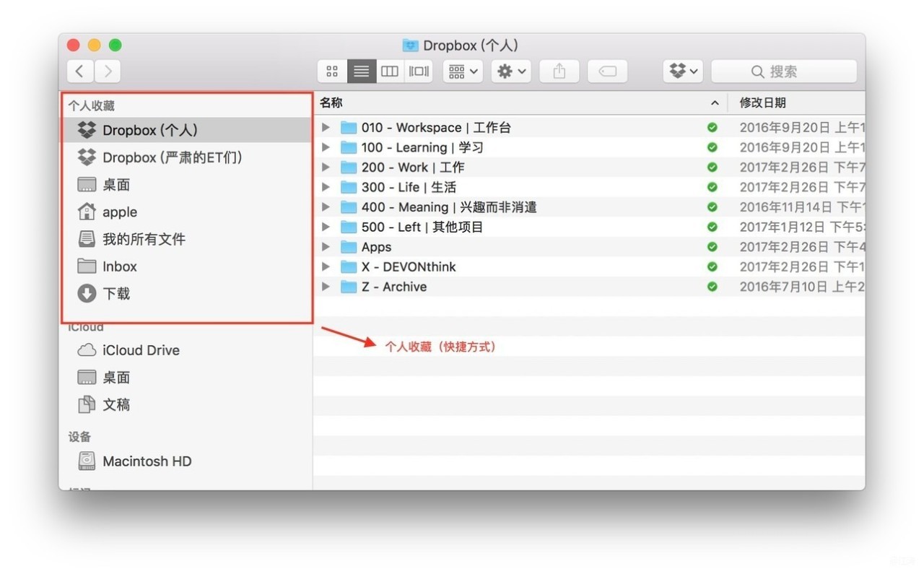Viewport: 924px width, 574px height.
Task: Switch to list view
Action: pos(362,71)
